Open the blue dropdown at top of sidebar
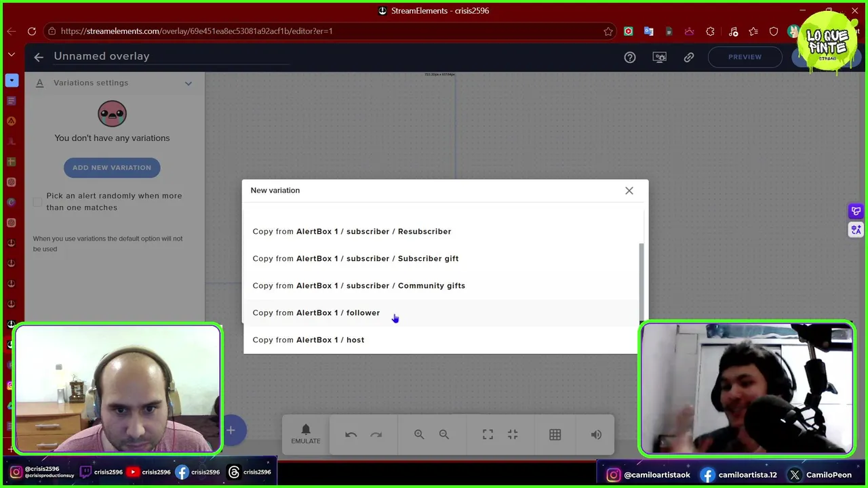868x488 pixels. [x=12, y=81]
